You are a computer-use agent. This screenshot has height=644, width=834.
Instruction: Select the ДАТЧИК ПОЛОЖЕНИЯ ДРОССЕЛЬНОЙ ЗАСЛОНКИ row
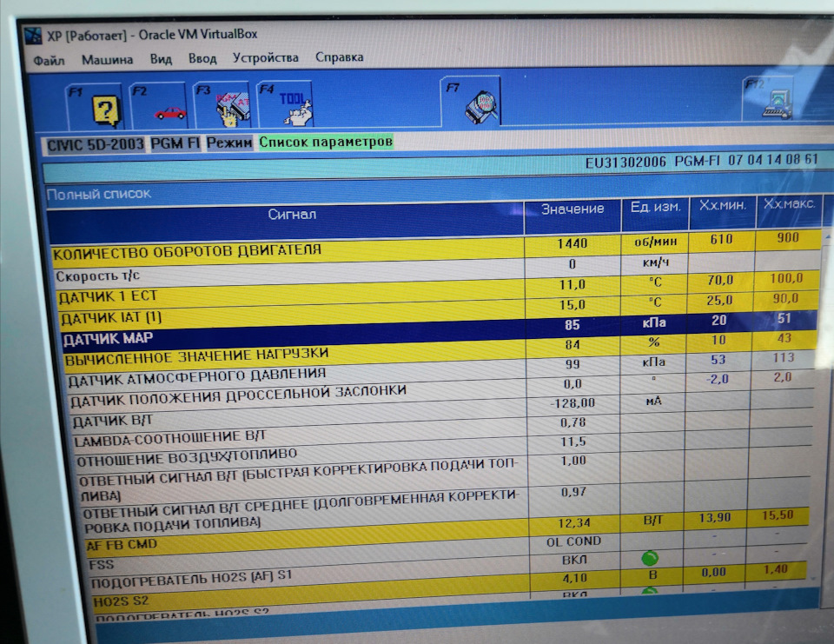441,390
